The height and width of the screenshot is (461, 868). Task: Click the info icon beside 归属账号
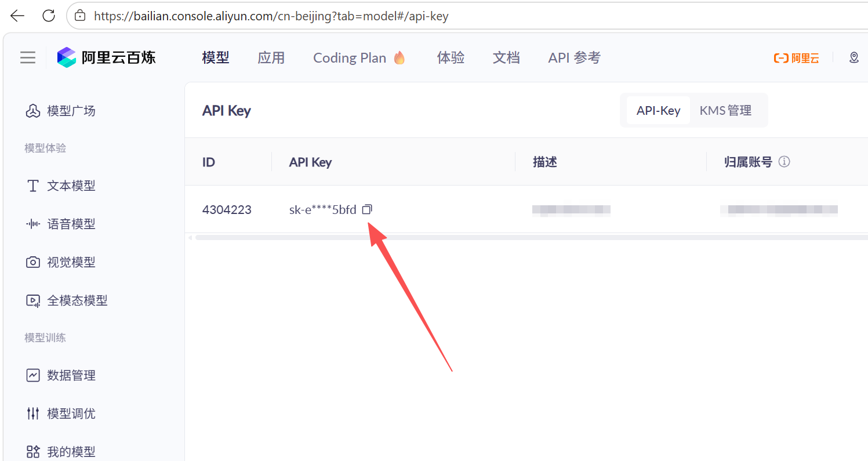coord(784,162)
